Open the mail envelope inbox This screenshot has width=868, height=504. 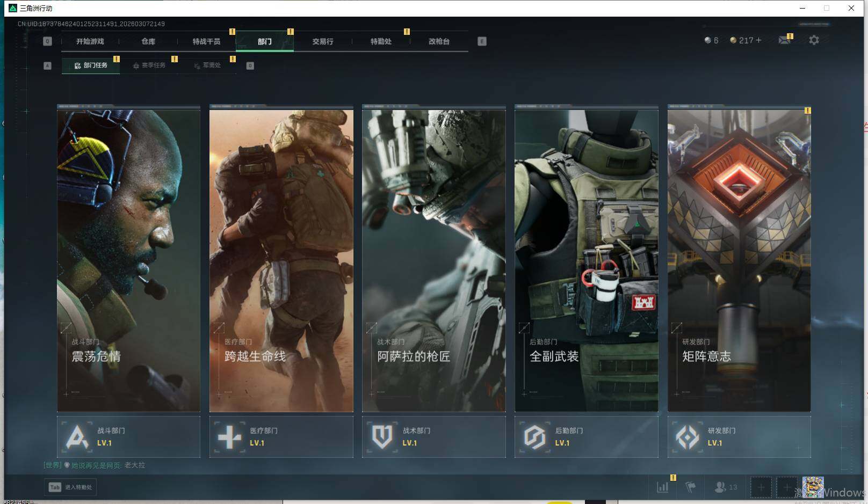point(784,40)
